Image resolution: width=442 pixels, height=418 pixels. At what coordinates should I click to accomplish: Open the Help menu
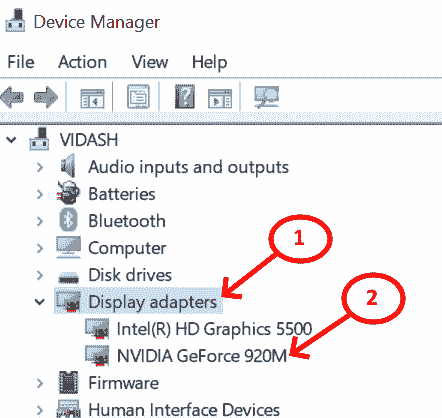coord(210,63)
